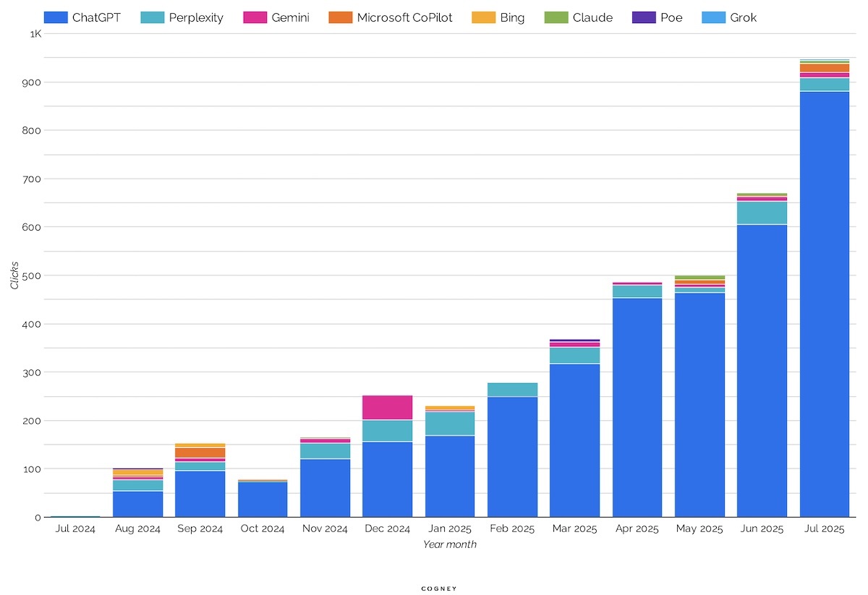Click the Poe legend color swatch
Viewport: 868px width, 595px height.
644,17
